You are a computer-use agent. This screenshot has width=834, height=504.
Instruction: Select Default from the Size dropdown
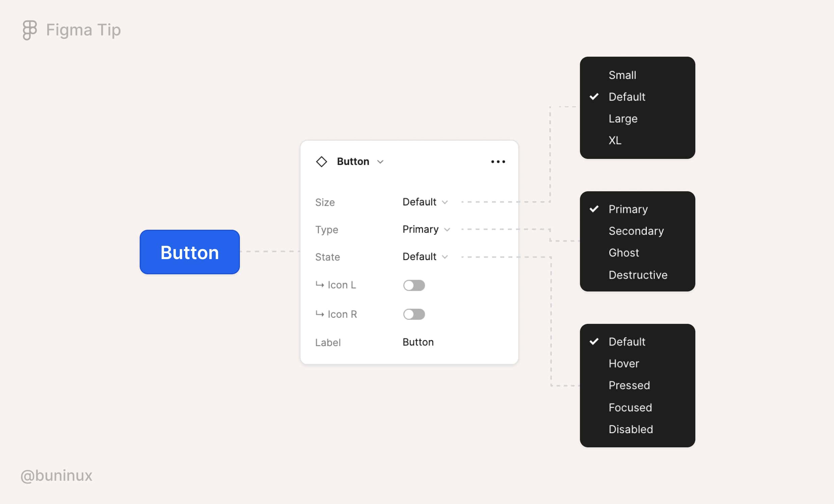coord(627,96)
